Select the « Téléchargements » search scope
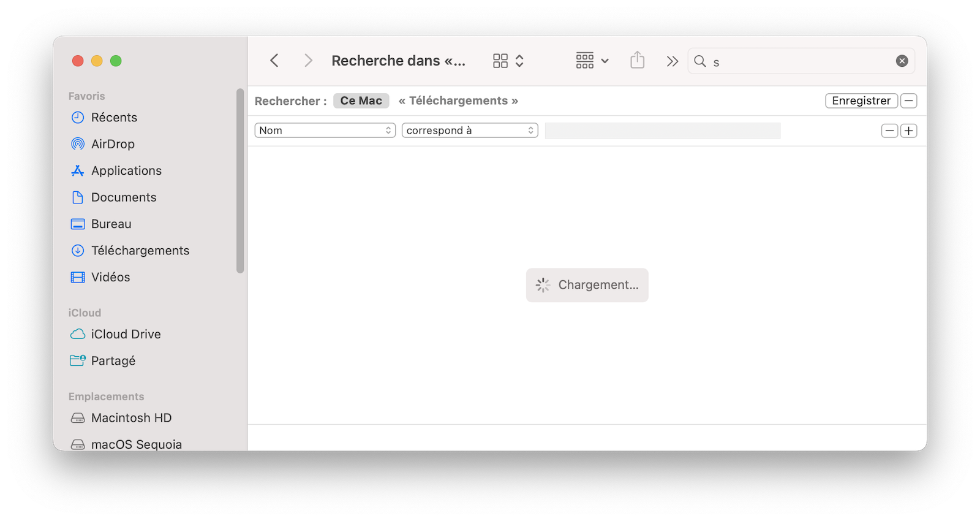The height and width of the screenshot is (521, 980). 458,101
